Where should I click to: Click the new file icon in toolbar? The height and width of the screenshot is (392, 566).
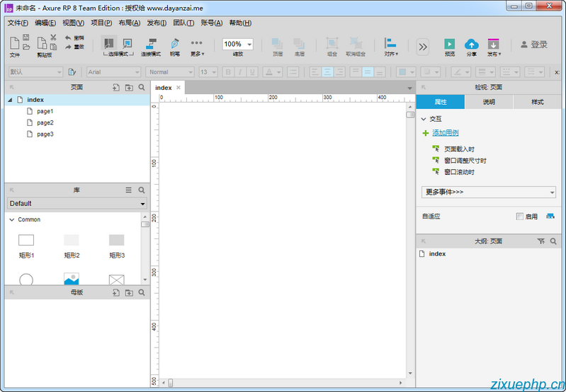pos(14,43)
